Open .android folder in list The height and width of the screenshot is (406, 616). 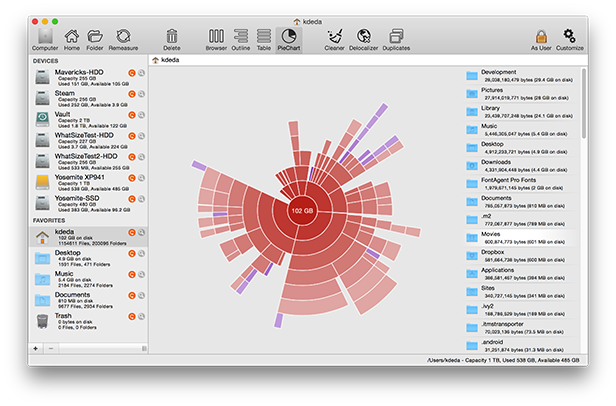point(521,345)
